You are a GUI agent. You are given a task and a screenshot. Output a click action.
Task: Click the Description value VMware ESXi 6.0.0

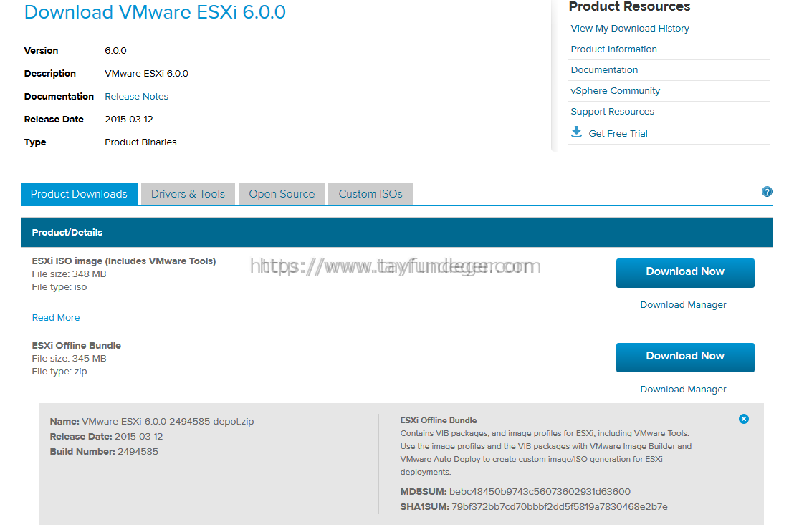(146, 74)
